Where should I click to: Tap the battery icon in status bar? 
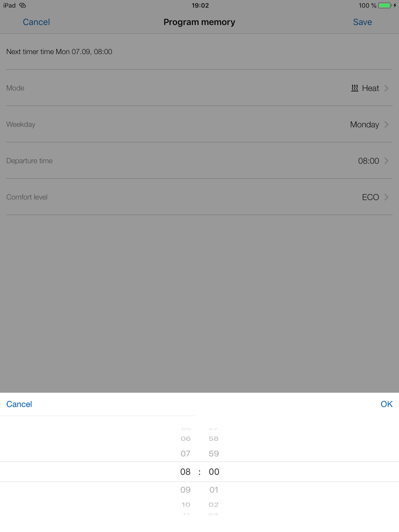(x=385, y=6)
